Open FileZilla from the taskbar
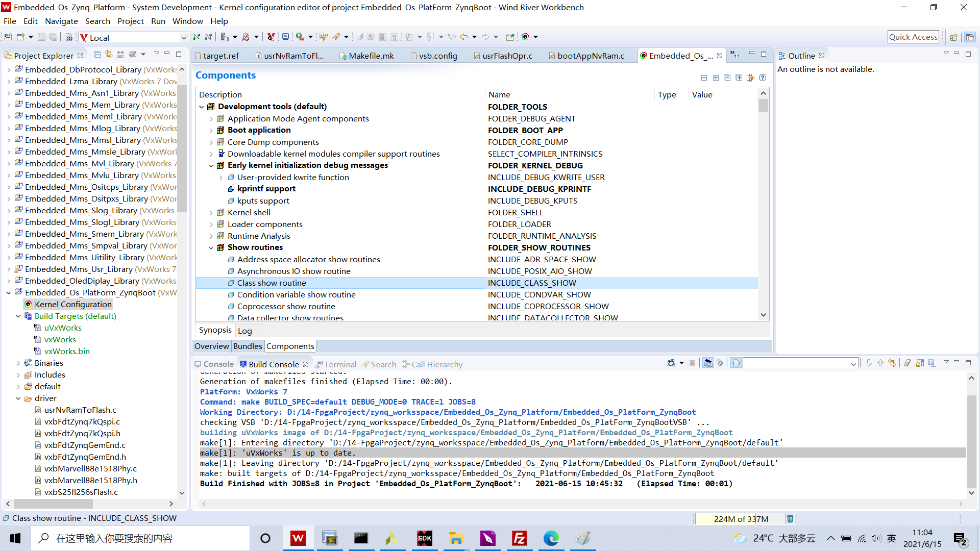Image resolution: width=980 pixels, height=551 pixels. tap(519, 538)
